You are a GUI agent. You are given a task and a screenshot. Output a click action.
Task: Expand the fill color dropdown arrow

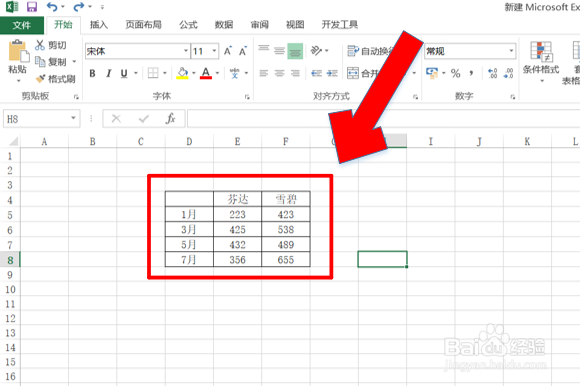tap(193, 73)
